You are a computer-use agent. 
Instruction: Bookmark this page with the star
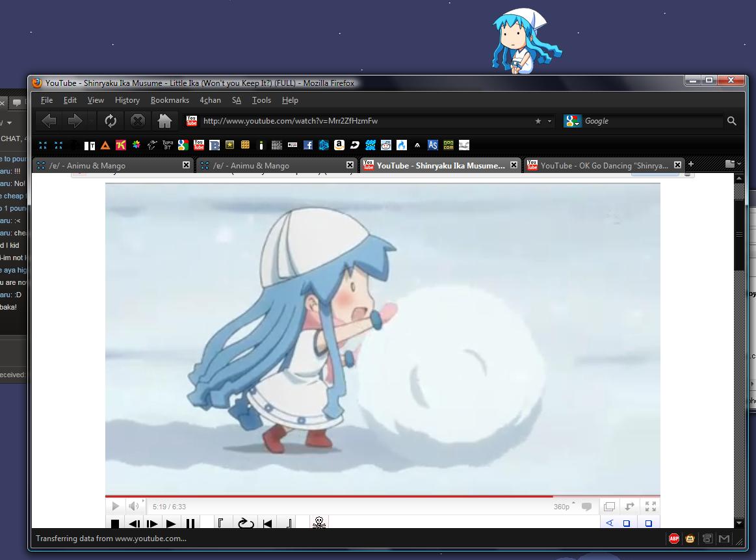click(538, 121)
